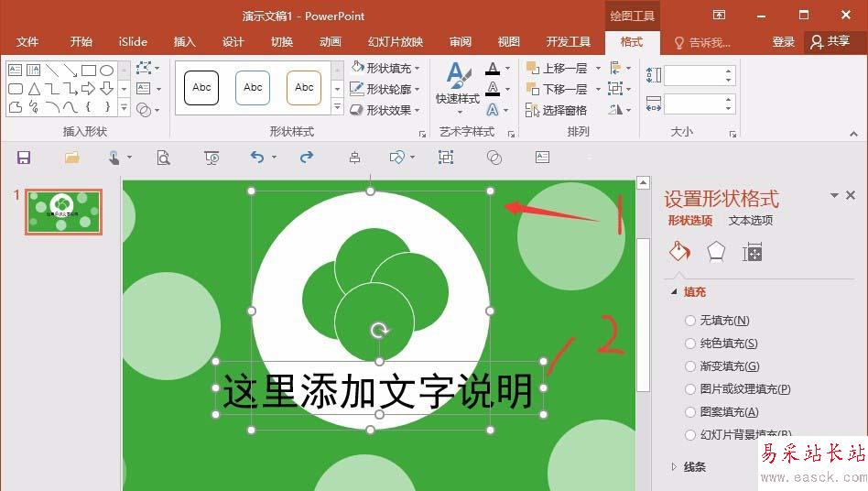
Task: Select Solid fill radio option
Action: tap(689, 344)
